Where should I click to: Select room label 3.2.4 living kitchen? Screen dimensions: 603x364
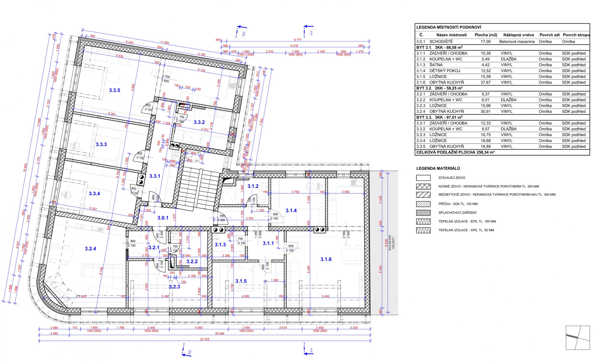pyautogui.click(x=90, y=249)
